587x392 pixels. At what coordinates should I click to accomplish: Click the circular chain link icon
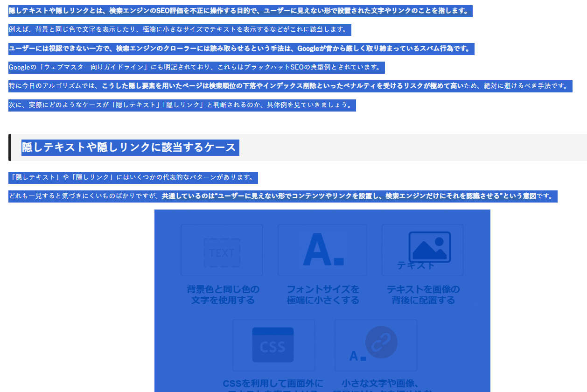pyautogui.click(x=381, y=342)
